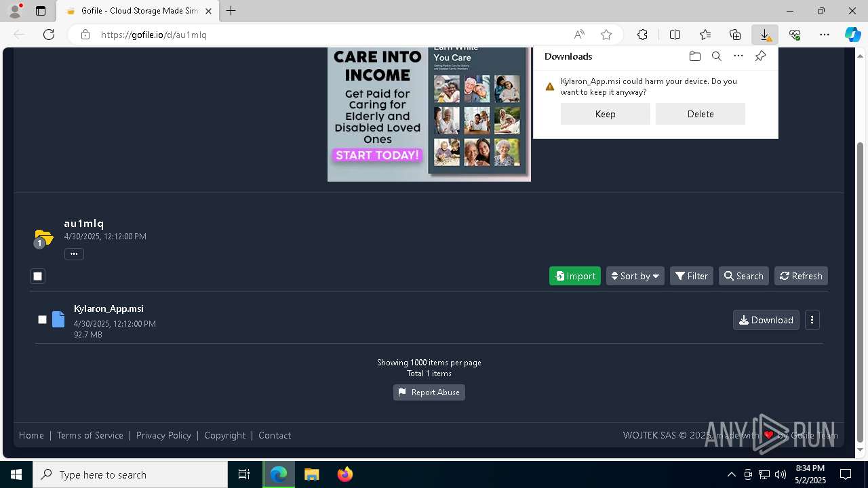Screen dimensions: 868x488
Task: Open the volume control tray icon
Action: tap(781, 474)
